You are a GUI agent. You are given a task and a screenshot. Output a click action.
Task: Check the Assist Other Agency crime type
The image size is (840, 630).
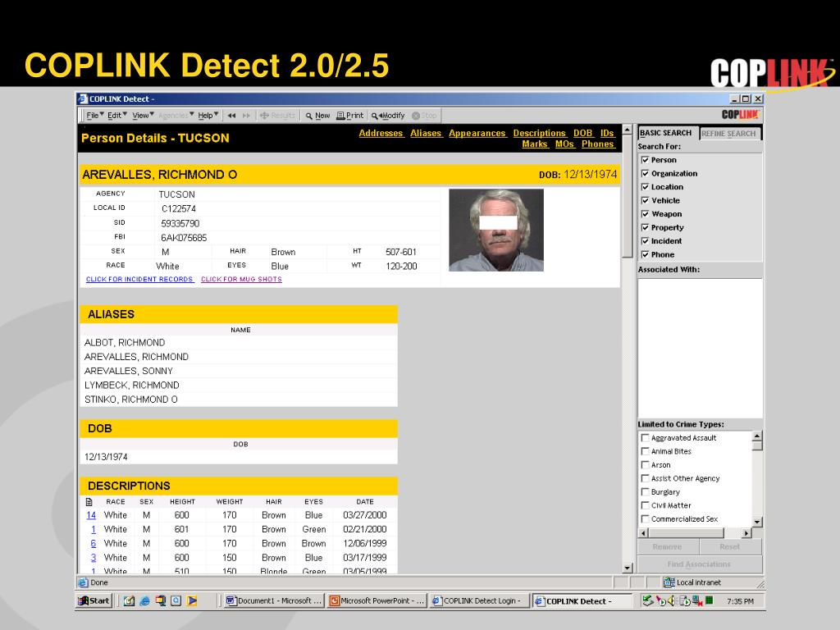click(645, 478)
